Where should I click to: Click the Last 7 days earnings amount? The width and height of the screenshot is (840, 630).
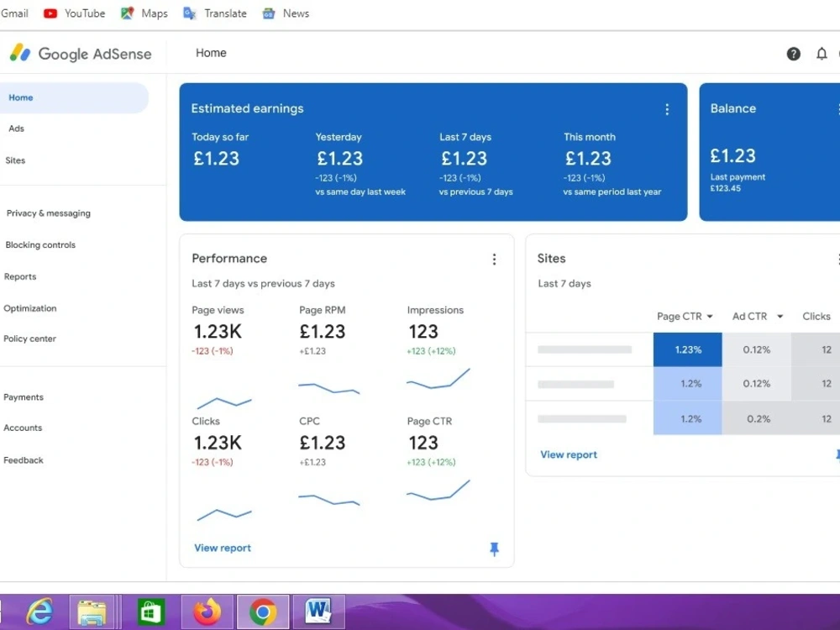click(464, 159)
